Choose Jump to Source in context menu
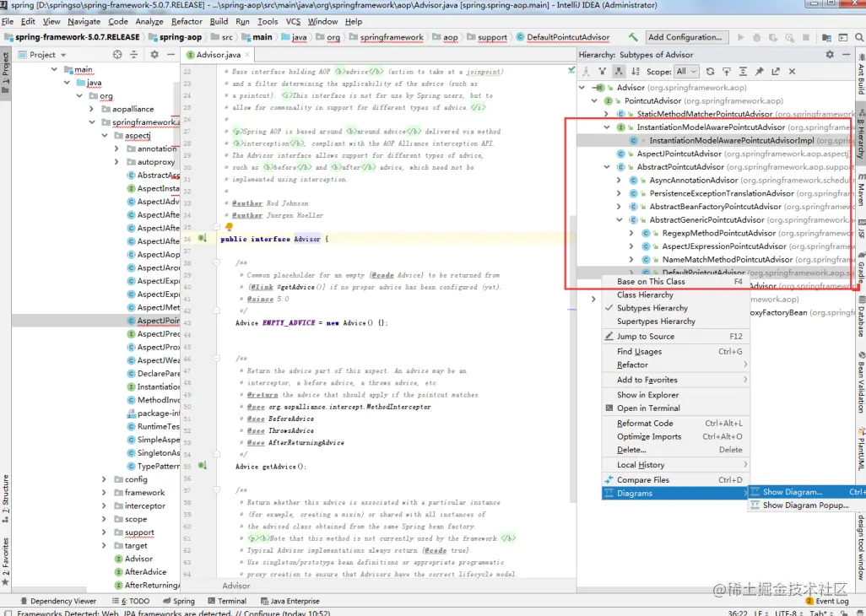Viewport: 866px width, 616px height. [x=675, y=336]
